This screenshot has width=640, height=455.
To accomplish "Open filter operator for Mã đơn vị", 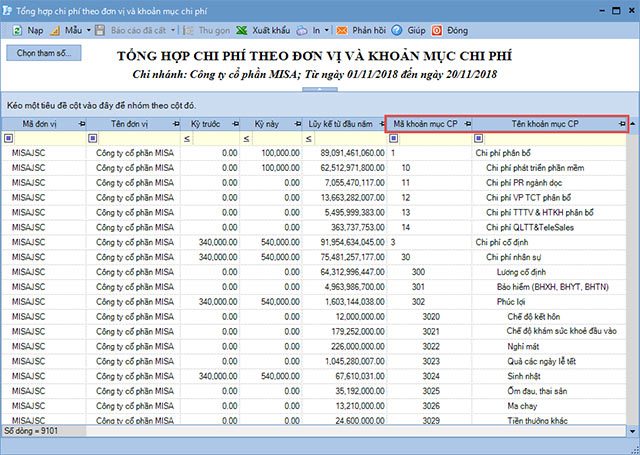I will pos(9,139).
